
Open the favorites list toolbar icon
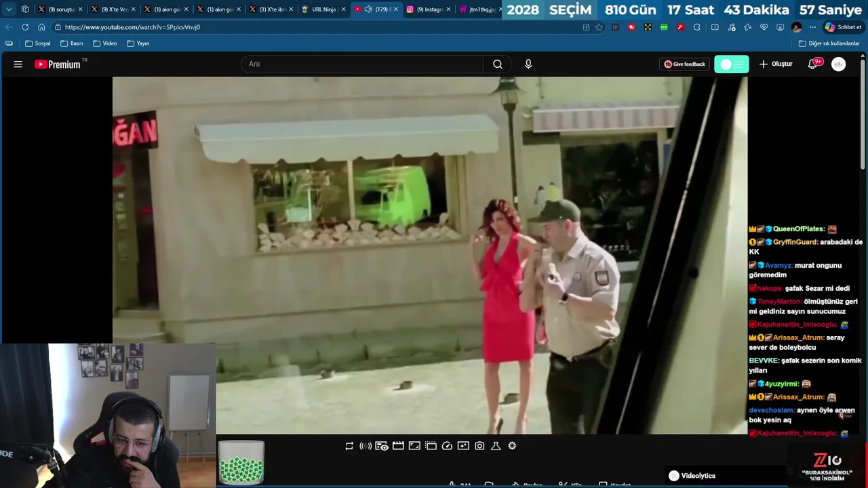point(747,27)
